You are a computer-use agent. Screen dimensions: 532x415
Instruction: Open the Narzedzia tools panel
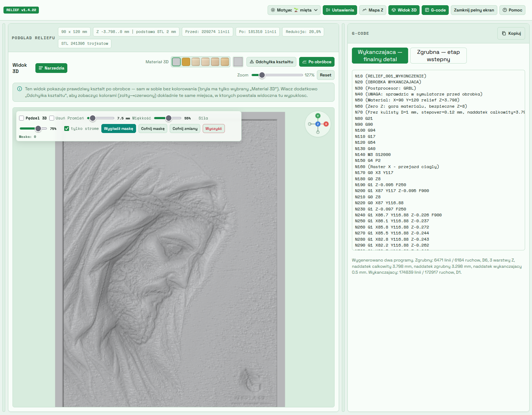[x=51, y=68]
